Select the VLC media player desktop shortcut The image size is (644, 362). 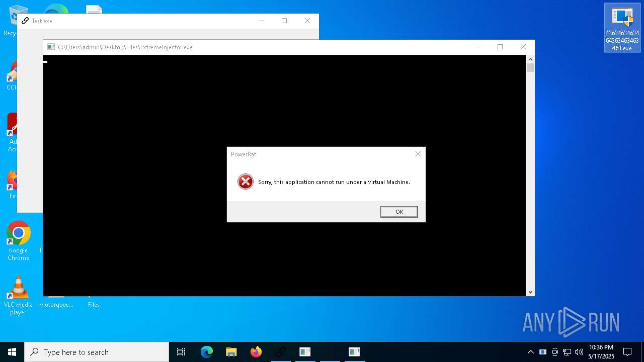(x=18, y=296)
